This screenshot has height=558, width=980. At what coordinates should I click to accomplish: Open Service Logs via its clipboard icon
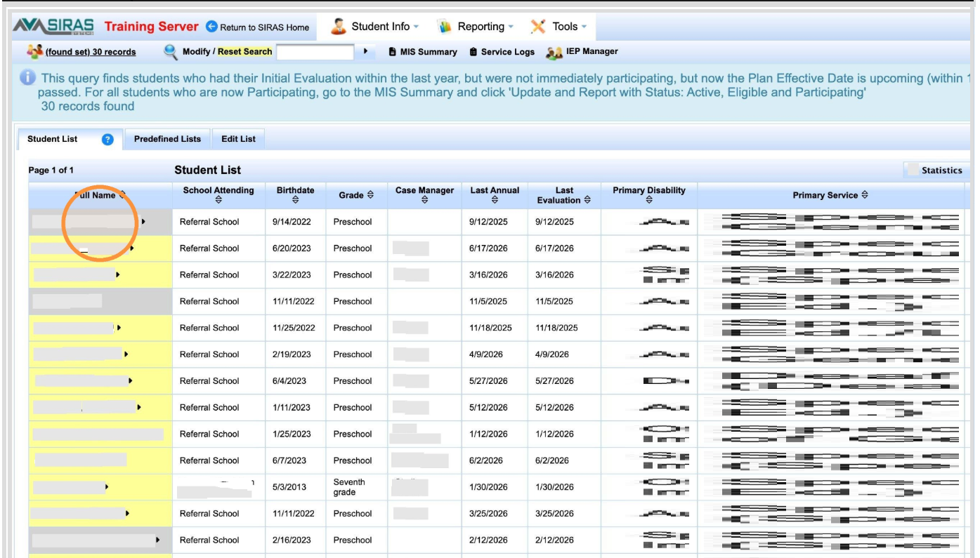click(x=473, y=52)
